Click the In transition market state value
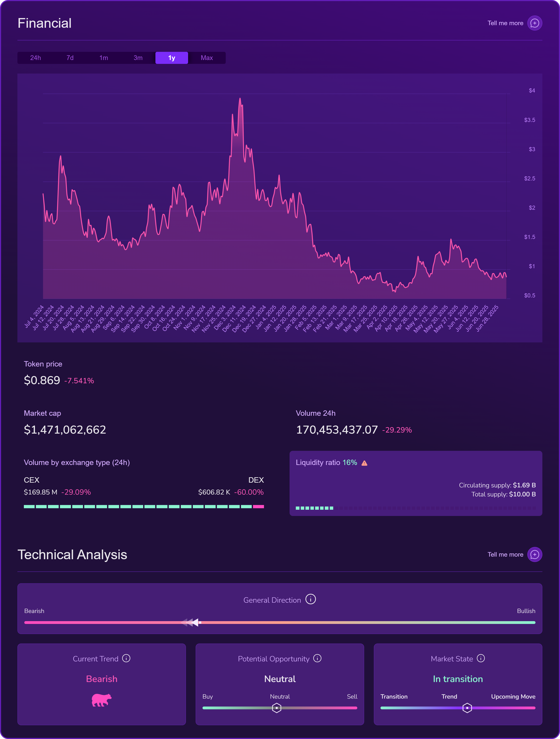 [458, 679]
